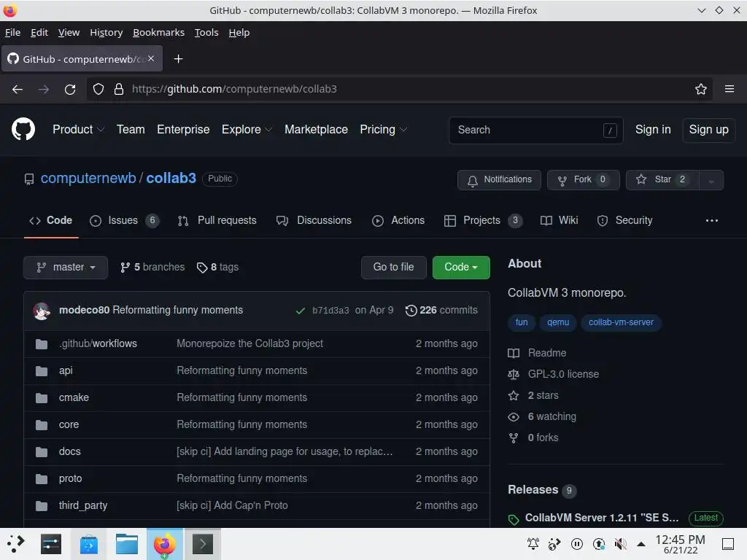Screen dimensions: 747x560
Task: Click the show desktop button
Action: click(727, 544)
